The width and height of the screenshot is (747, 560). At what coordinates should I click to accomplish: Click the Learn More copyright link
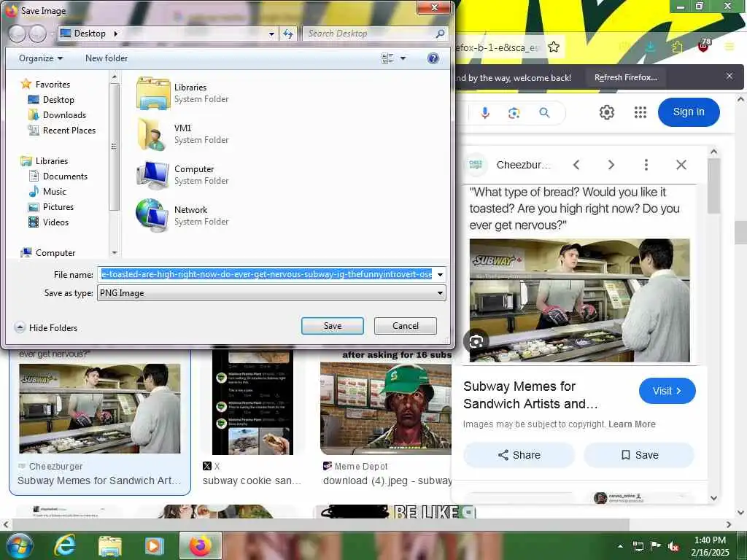point(632,424)
